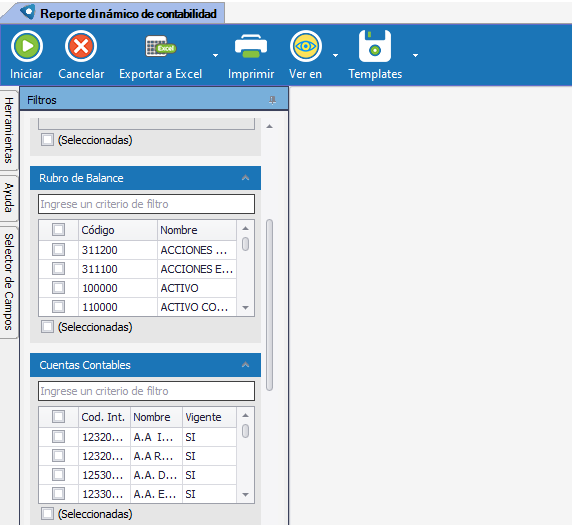Screen dimensions: 572x525
Task: Open the Ver en dropdown arrow
Action: [x=336, y=55]
